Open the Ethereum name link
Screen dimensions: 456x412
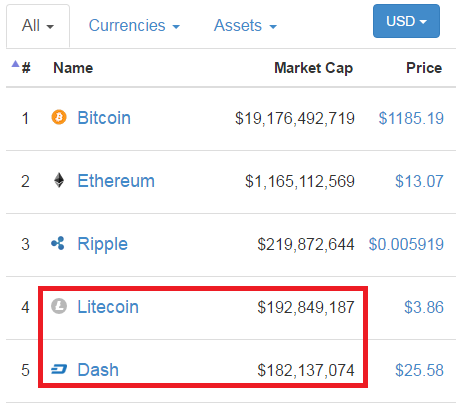click(x=116, y=181)
